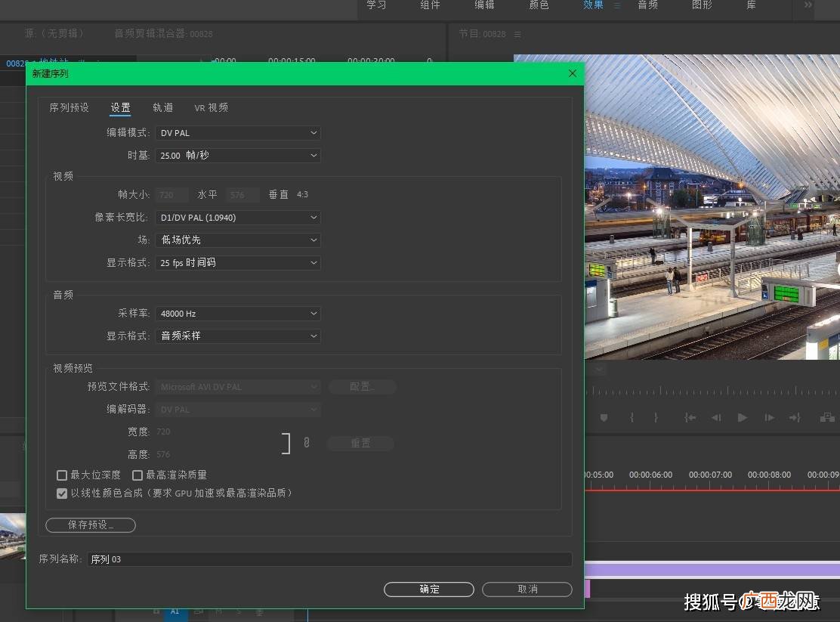
Task: Open the audio 显示格式 音频采样 dropdown
Action: tap(238, 336)
